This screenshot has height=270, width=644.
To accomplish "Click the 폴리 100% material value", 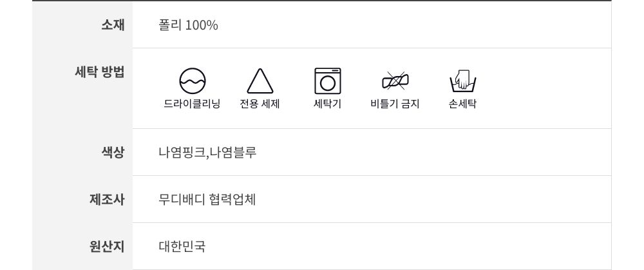I will coord(188,25).
